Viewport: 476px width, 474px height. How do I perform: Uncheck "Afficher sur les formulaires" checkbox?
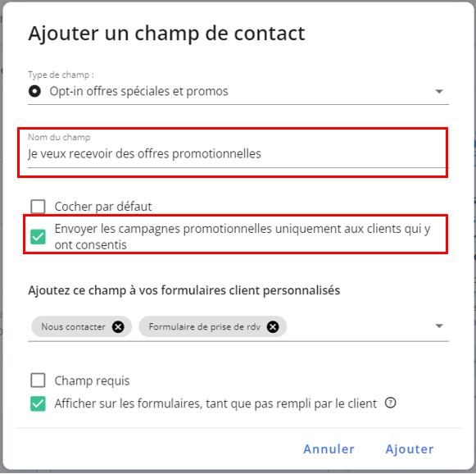[x=38, y=403]
